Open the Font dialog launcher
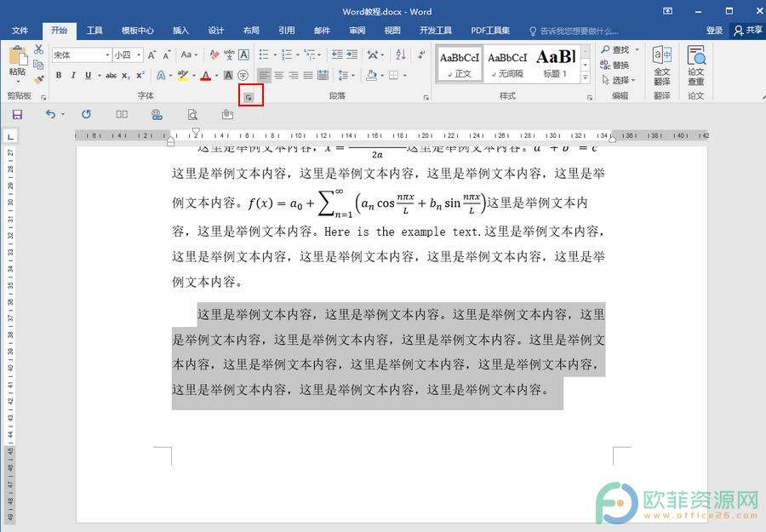The width and height of the screenshot is (766, 532). tap(249, 98)
